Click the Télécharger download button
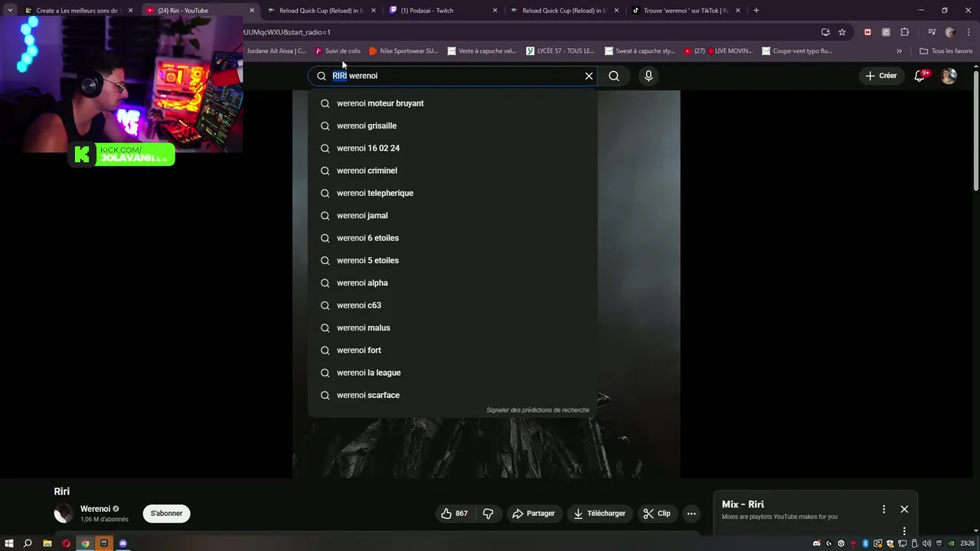The height and width of the screenshot is (551, 980). click(599, 514)
